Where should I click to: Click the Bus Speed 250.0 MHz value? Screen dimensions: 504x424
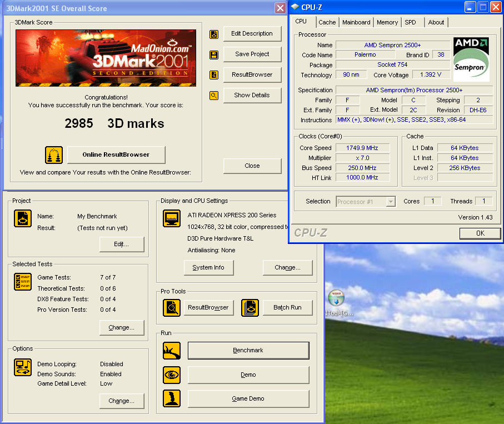tap(362, 168)
